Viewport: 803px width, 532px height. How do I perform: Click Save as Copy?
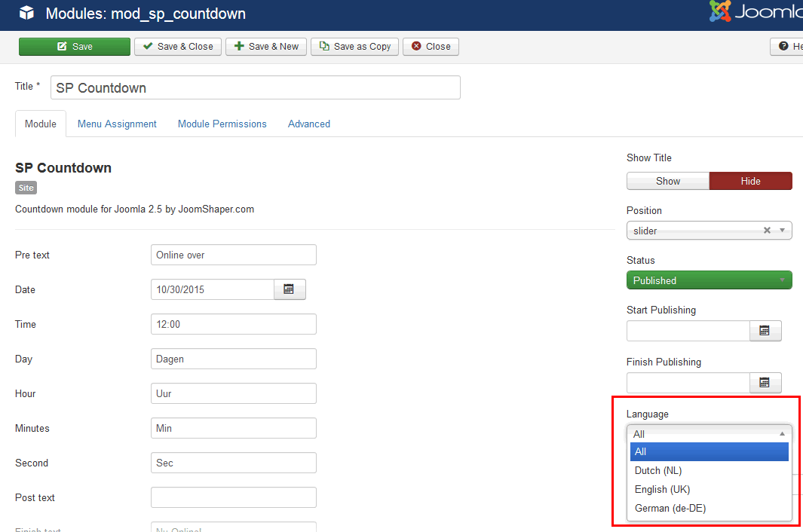pos(354,47)
